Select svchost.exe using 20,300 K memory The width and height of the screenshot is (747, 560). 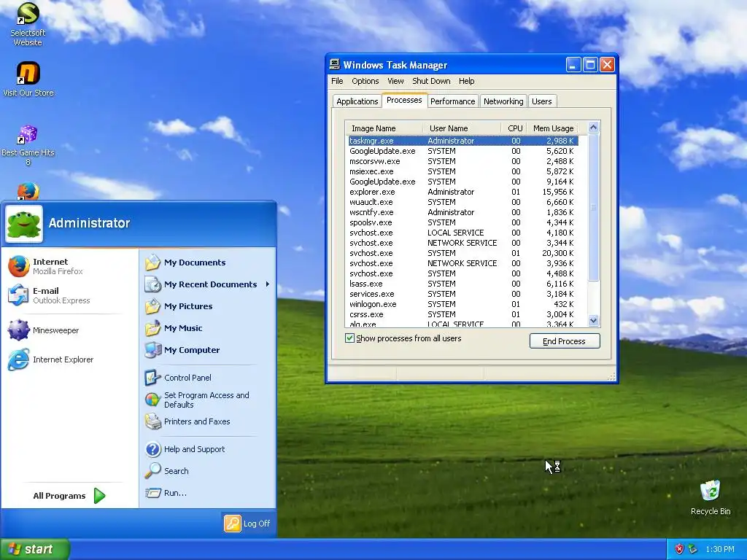(x=463, y=253)
